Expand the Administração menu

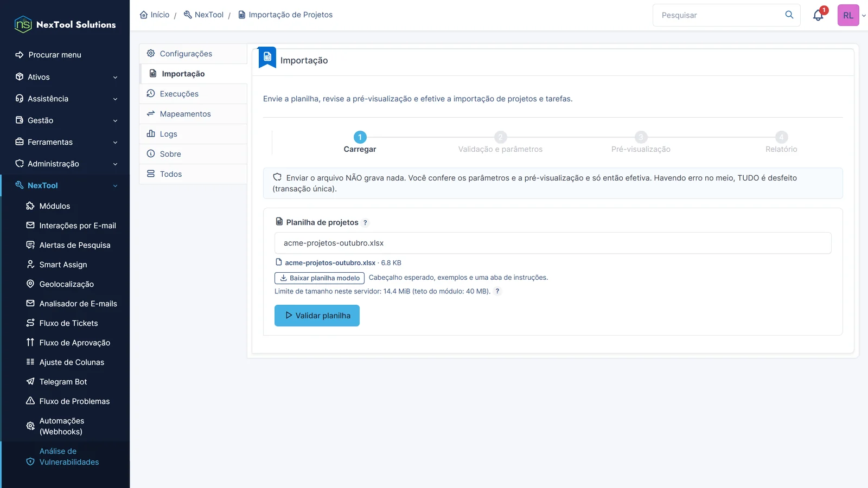[66, 164]
